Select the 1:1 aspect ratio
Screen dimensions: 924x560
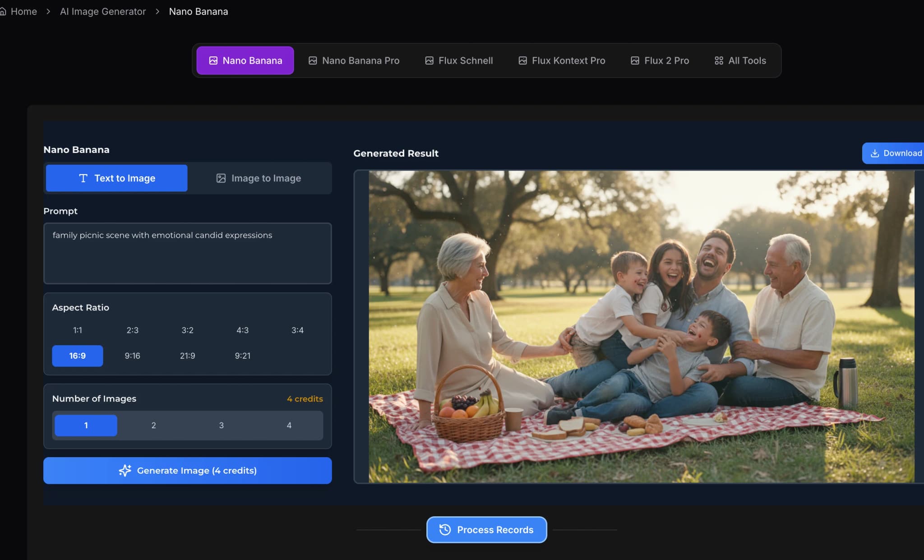click(78, 330)
